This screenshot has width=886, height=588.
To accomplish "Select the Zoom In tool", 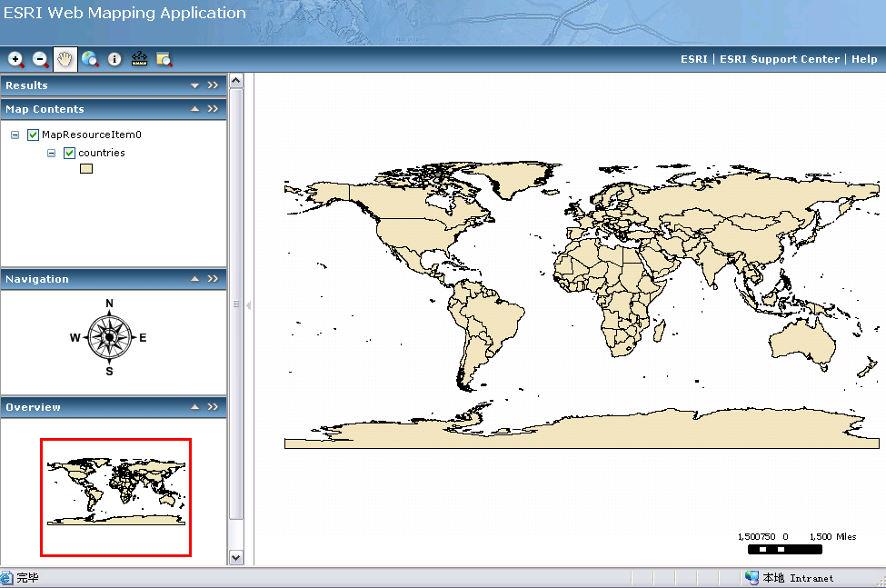I will click(16, 59).
